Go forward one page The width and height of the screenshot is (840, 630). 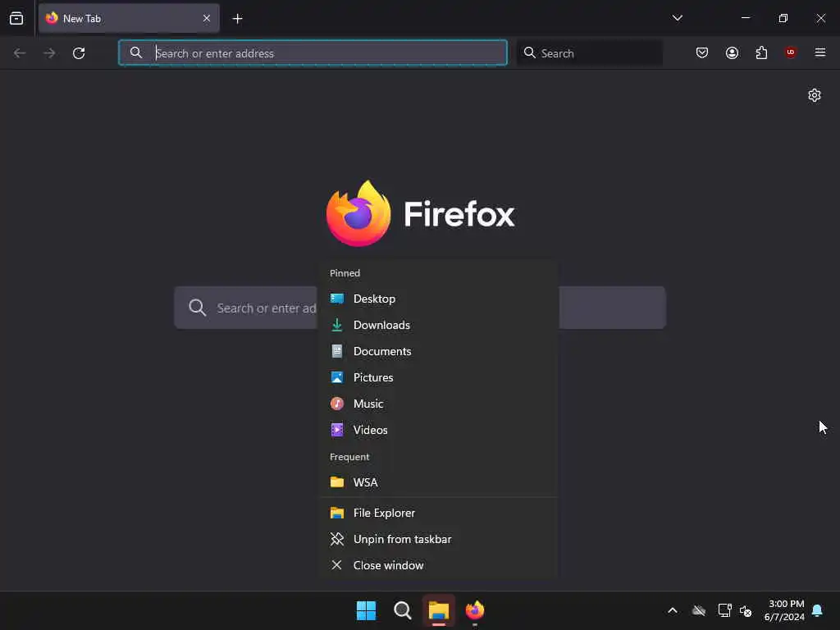(49, 53)
